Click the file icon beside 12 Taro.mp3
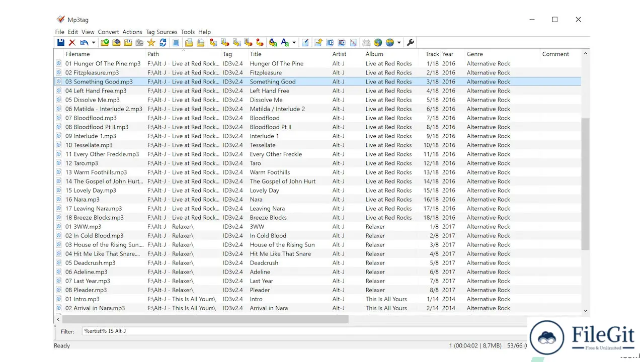This screenshot has height=362, width=644. 58,163
